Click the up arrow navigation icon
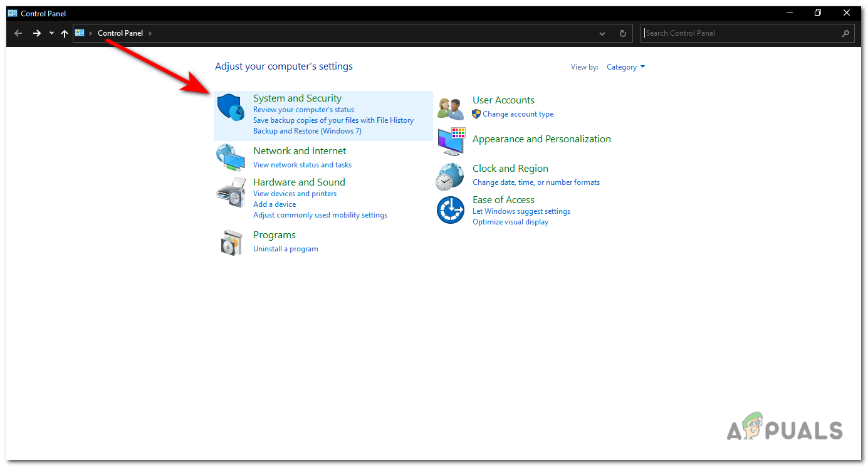The width and height of the screenshot is (868, 467). 64,33
